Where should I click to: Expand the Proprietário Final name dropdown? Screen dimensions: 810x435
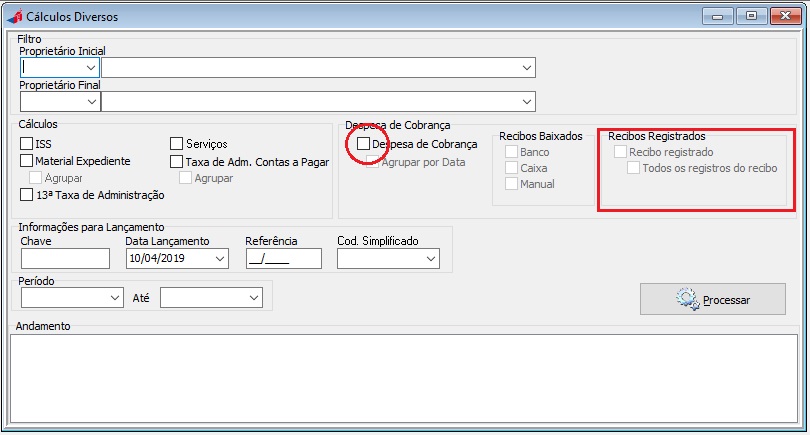526,102
